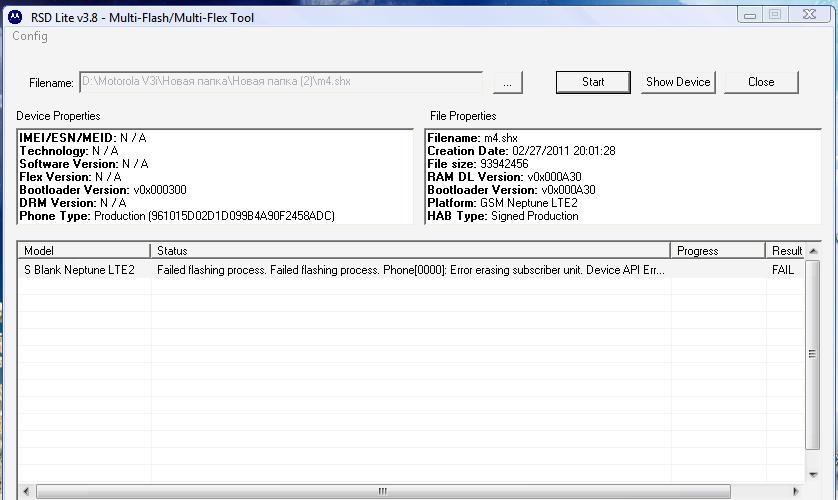This screenshot has width=838, height=500.
Task: Click the horizontal scrollbar thumb
Action: pos(383,491)
